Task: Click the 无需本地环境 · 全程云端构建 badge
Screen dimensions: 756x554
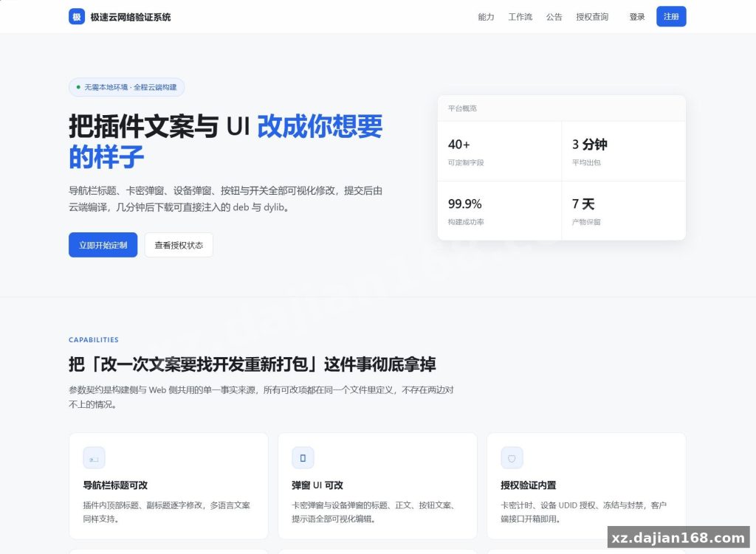Action: [x=127, y=87]
